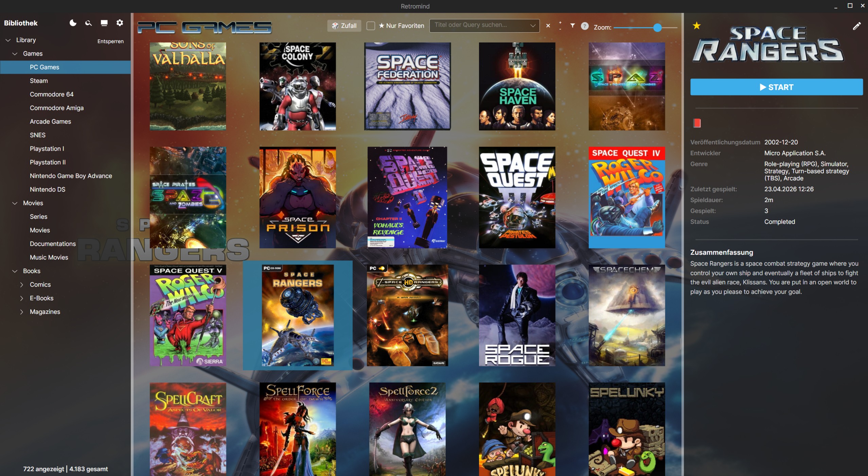Click the monitor display icon in sidebar header
Screen dimensions: 868x476
[104, 23]
